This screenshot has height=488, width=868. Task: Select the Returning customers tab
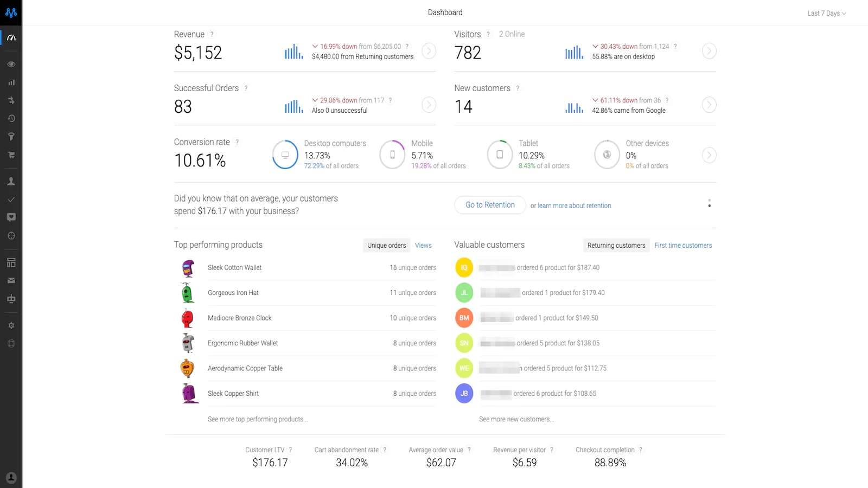point(616,245)
